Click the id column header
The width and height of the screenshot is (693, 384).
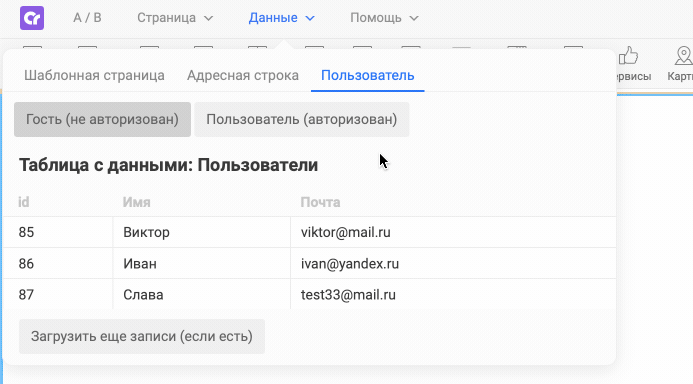click(23, 202)
